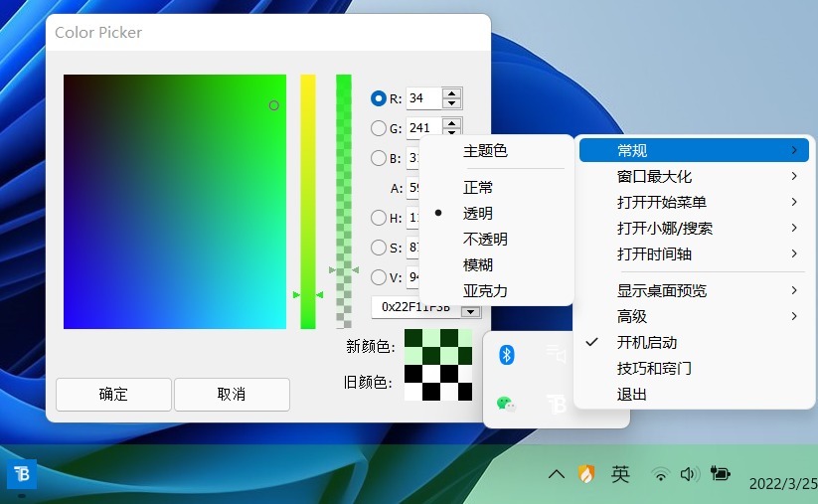This screenshot has height=504, width=818.
Task: Open the Wi-Fi network tray icon
Action: point(660,474)
